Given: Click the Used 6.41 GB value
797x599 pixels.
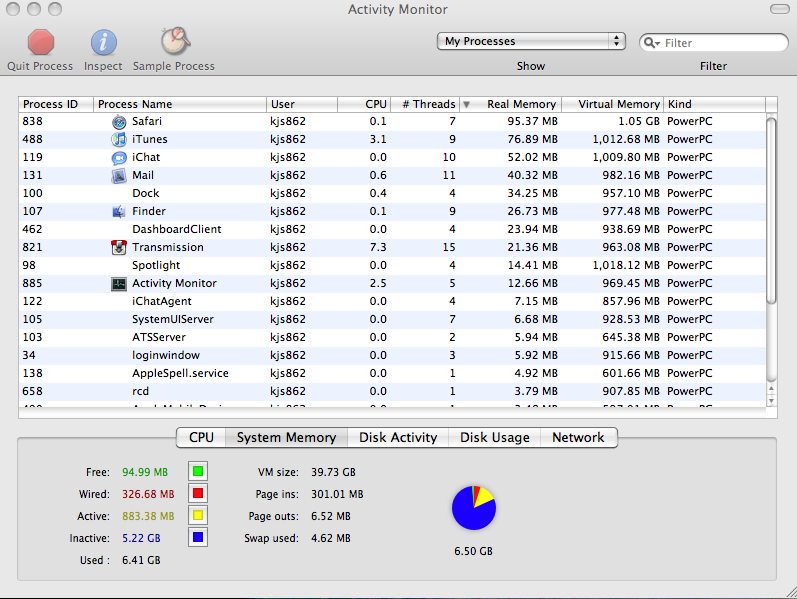Looking at the screenshot, I should click(141, 560).
